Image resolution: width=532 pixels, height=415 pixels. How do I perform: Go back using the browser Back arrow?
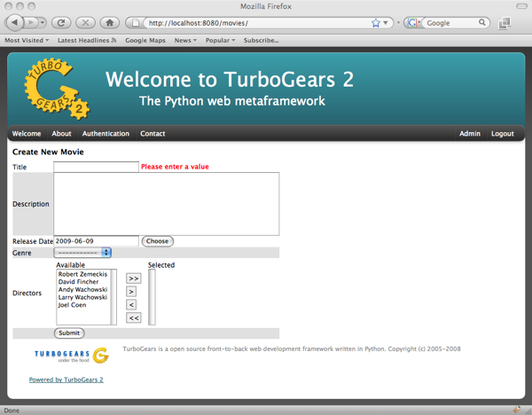[x=14, y=23]
